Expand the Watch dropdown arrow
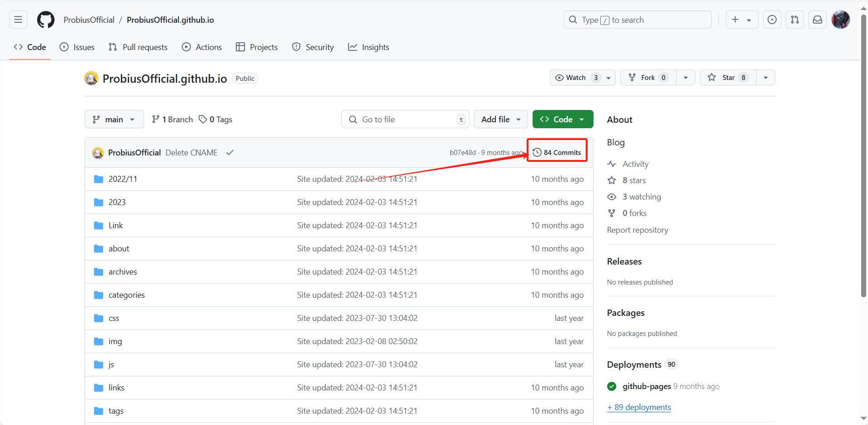Viewport: 868px width, 425px height. tap(609, 78)
